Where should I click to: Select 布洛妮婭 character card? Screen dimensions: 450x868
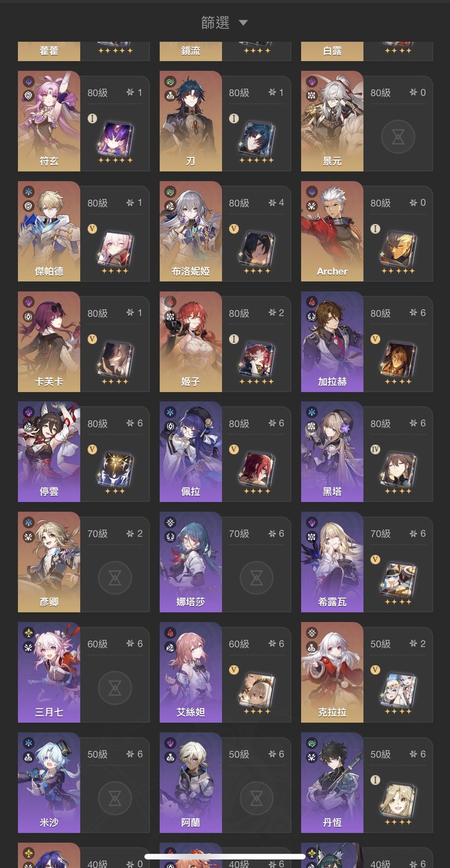225,231
